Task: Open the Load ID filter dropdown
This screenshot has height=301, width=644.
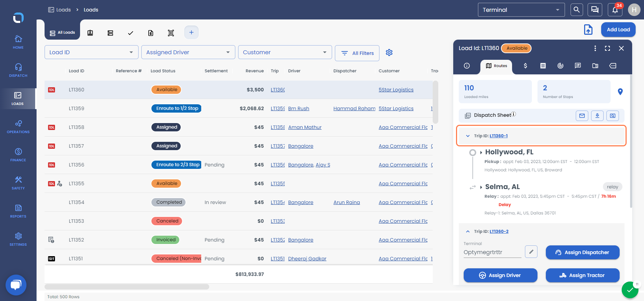Action: click(92, 52)
